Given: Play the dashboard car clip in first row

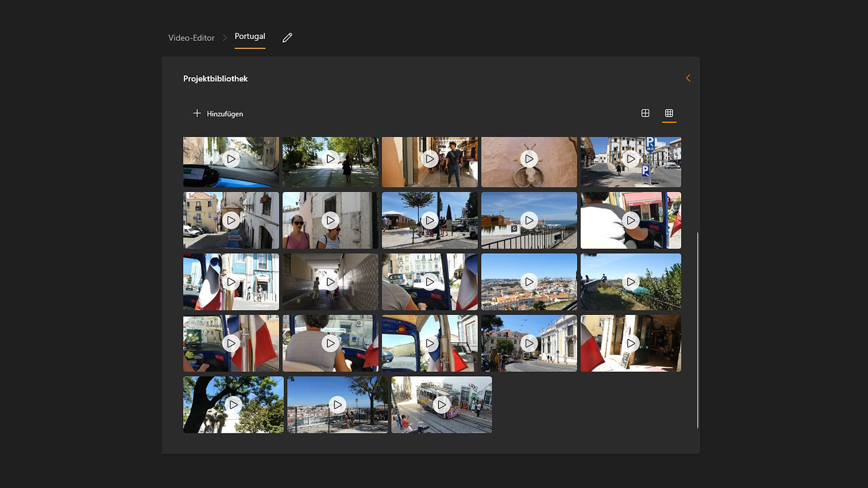Looking at the screenshot, I should click(x=231, y=159).
